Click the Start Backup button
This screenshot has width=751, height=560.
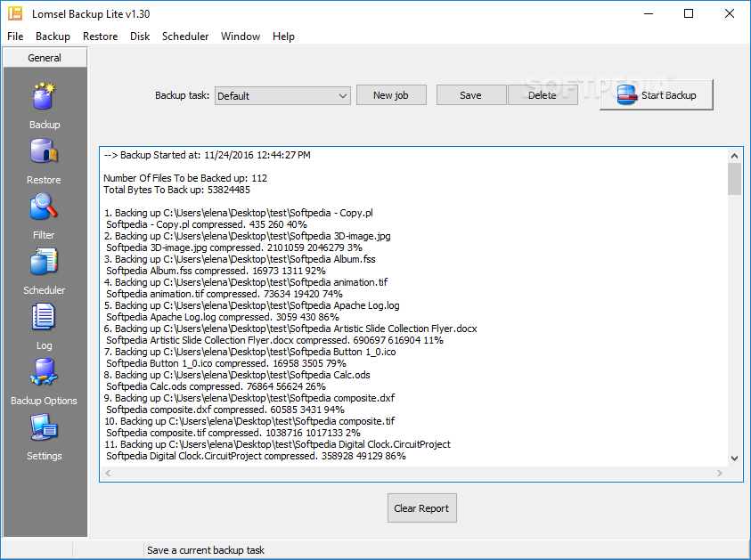click(x=657, y=95)
